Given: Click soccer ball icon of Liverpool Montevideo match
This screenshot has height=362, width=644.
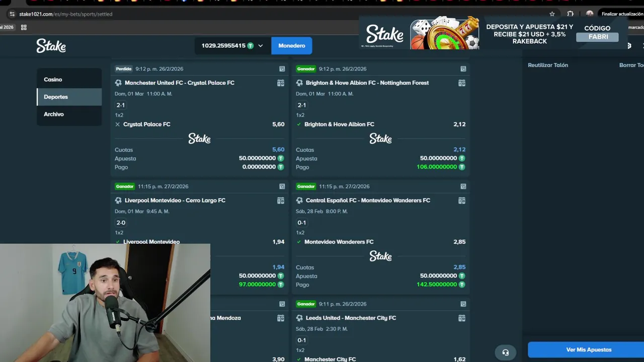Looking at the screenshot, I should point(118,201).
